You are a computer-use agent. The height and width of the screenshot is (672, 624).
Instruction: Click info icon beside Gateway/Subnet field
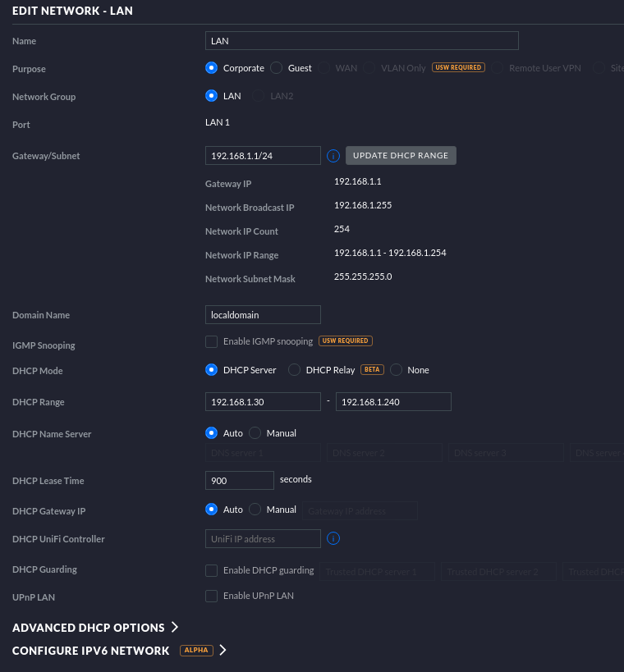(333, 156)
